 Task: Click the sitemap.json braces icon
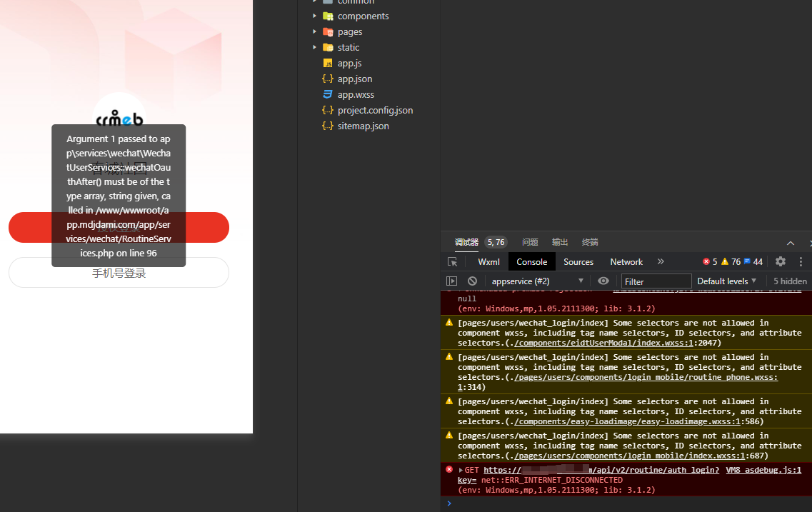(x=328, y=126)
